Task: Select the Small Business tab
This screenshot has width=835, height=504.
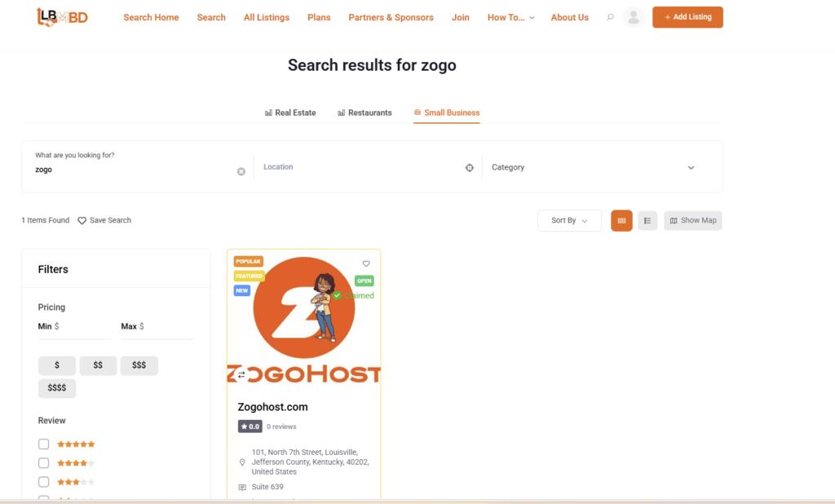Action: point(447,113)
